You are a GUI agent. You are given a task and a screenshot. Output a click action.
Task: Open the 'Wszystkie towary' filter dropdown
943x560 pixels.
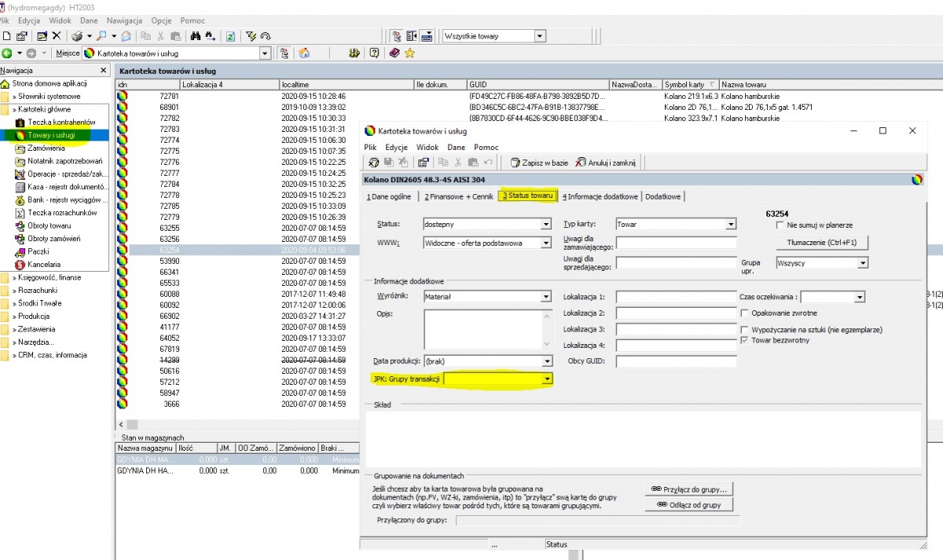[540, 36]
